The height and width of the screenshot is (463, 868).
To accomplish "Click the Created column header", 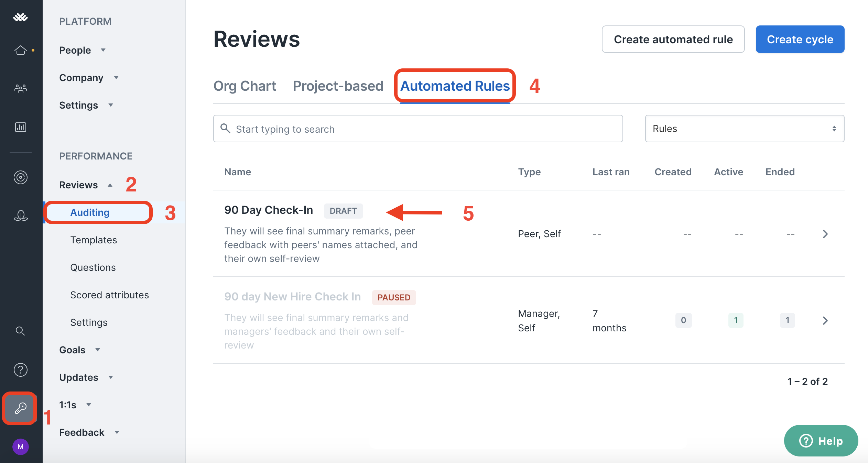I will point(673,172).
